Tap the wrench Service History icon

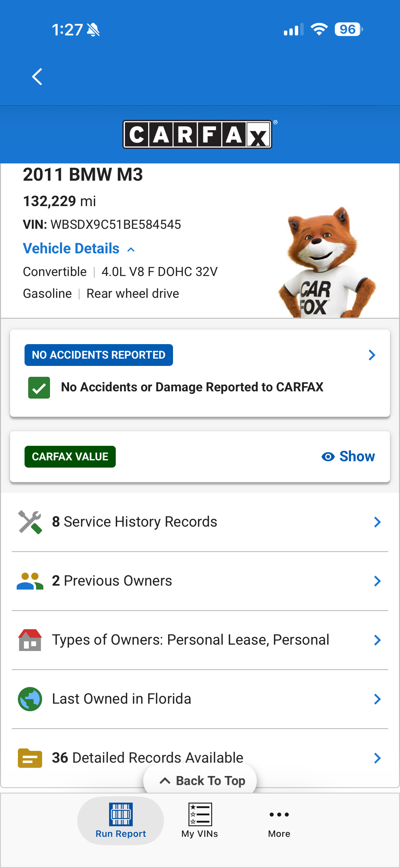pos(30,522)
